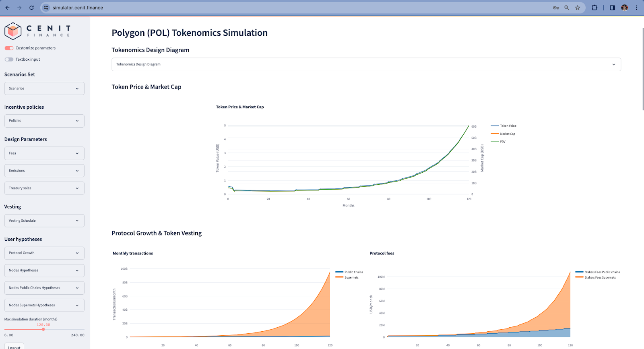644x349 pixels.
Task: Open the password key icon
Action: click(556, 8)
